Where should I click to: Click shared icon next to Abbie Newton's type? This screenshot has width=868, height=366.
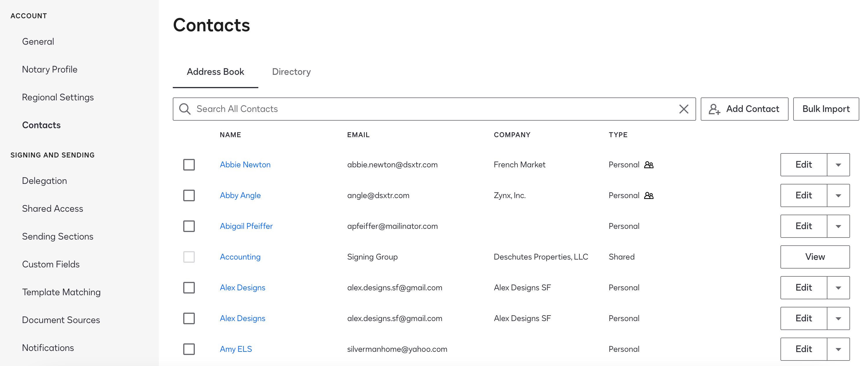coord(649,165)
